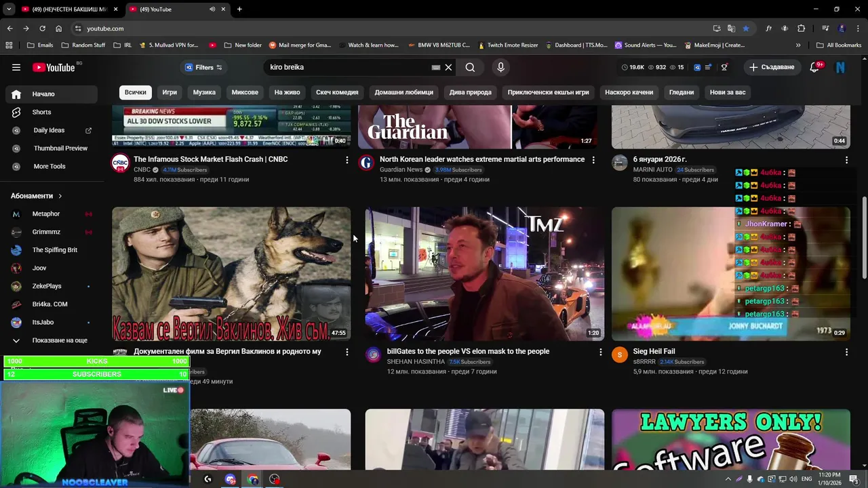Open notifications bell icon

pos(816,67)
